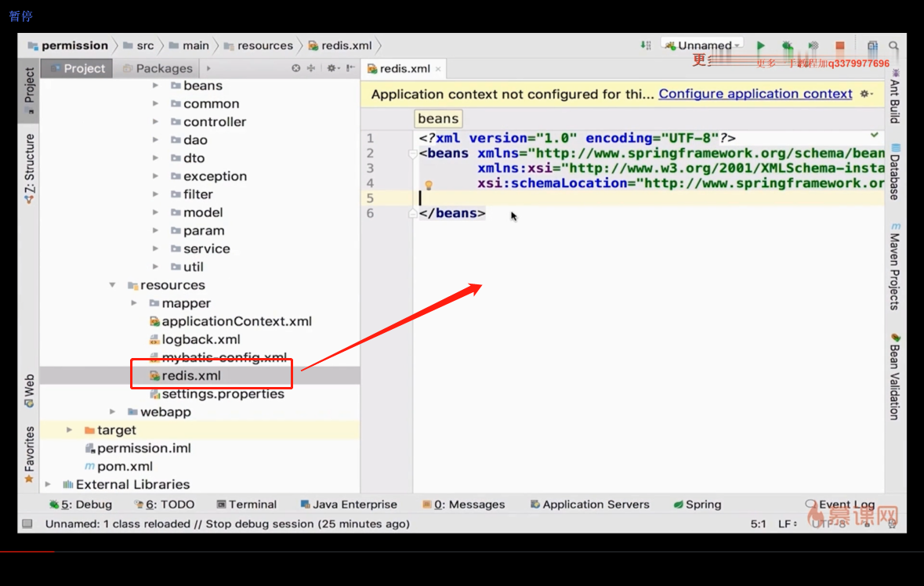Expand the service folder

(x=156, y=248)
